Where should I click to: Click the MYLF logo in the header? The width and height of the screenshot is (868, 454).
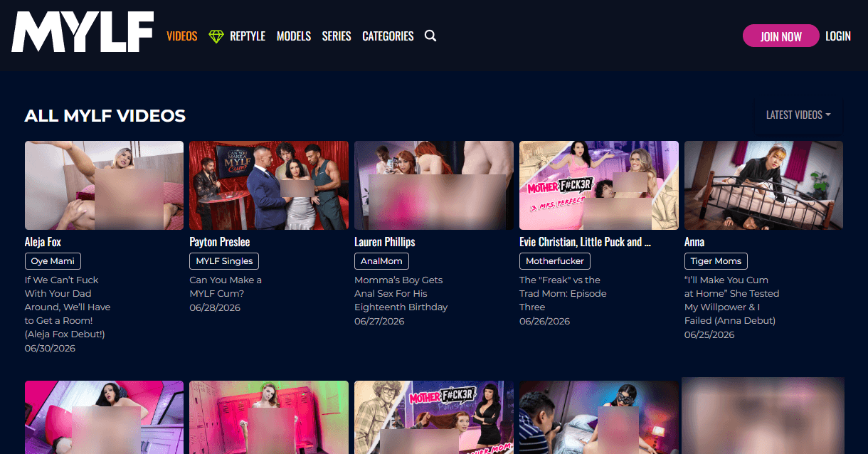(x=83, y=32)
